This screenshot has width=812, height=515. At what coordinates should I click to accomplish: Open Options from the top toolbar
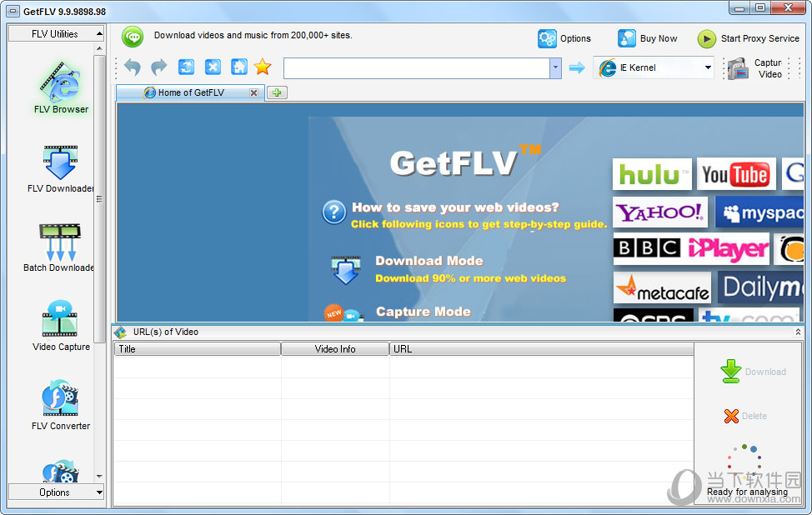coord(564,38)
